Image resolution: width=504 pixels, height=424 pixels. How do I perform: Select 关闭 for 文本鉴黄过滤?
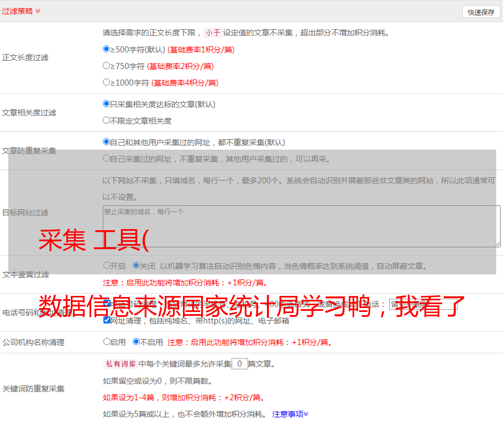[x=136, y=266]
